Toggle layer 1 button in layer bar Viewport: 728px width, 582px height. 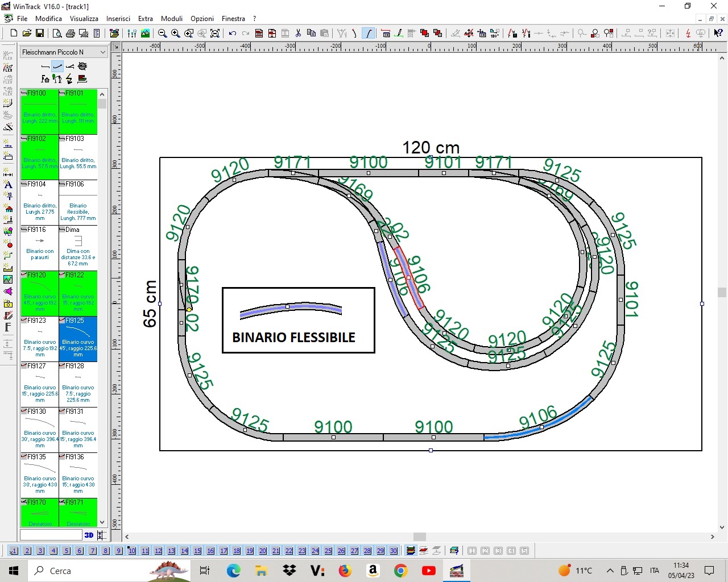point(14,551)
